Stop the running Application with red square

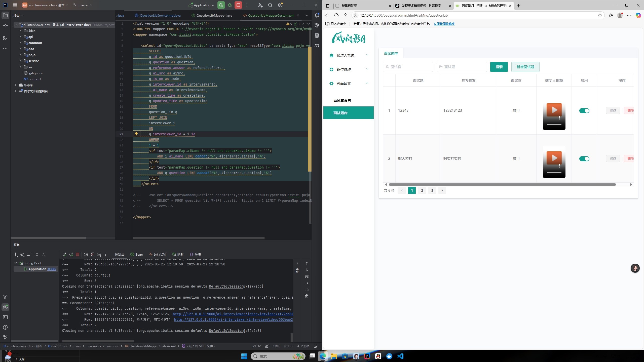click(x=238, y=5)
